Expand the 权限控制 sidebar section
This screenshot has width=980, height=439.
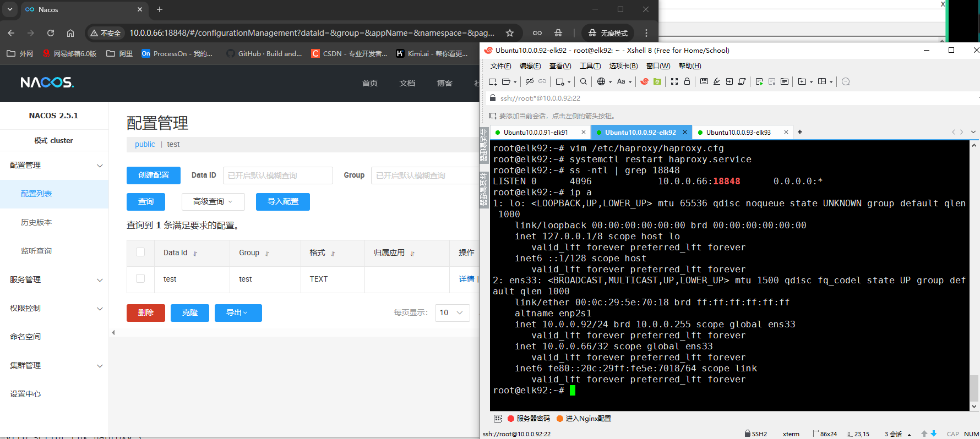(100, 309)
